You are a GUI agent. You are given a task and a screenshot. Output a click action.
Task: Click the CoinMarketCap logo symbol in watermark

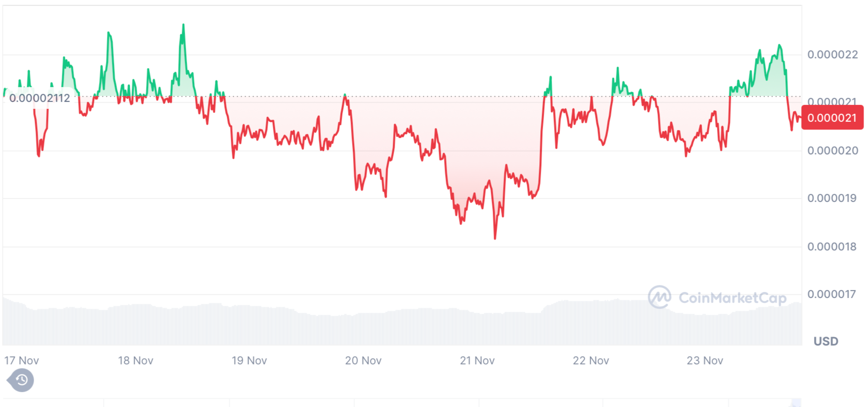[660, 297]
